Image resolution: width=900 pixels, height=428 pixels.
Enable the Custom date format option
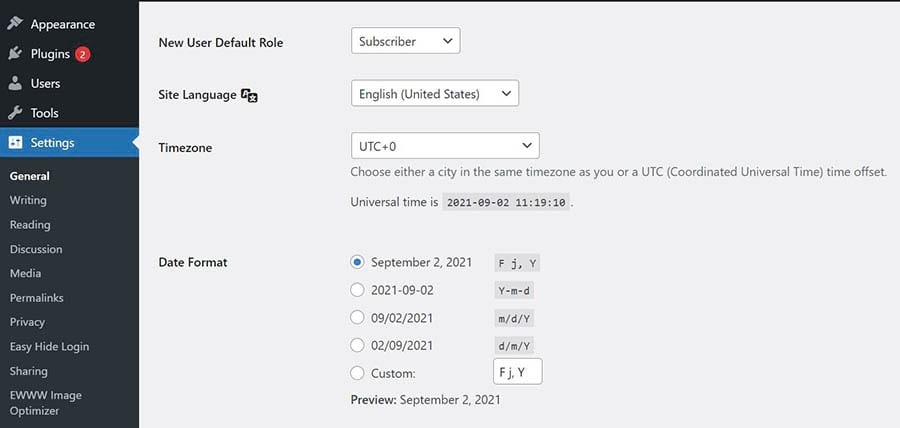(357, 373)
